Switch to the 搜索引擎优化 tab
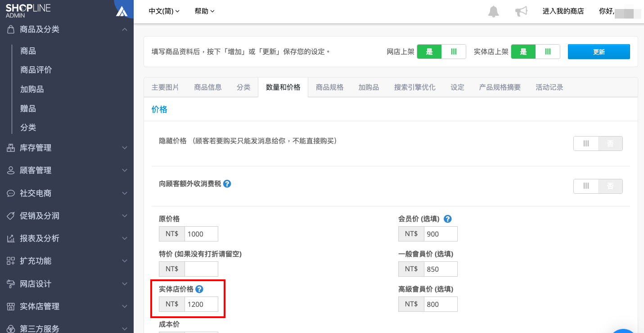Viewport: 644px width, 333px height. (x=415, y=87)
